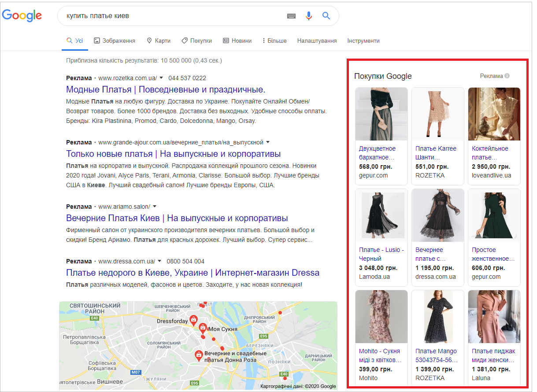Click Платье Karree Шанти product title
This screenshot has width=537, height=392.
pos(436,153)
